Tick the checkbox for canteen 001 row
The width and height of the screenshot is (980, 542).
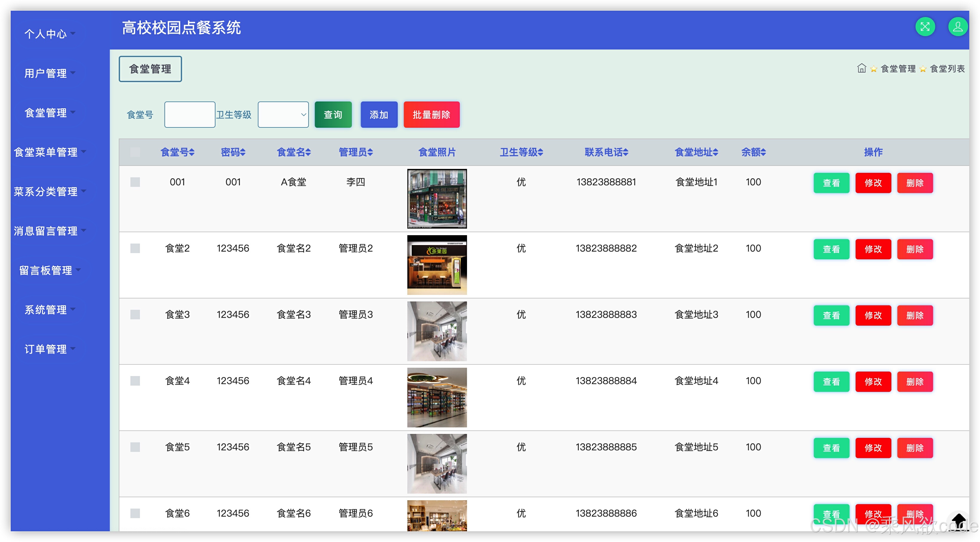pos(135,182)
